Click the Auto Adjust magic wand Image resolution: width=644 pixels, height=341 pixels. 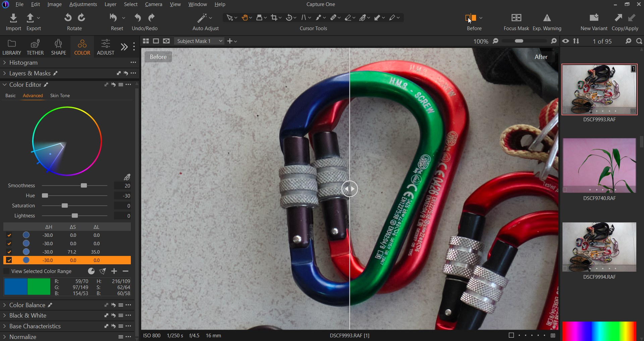[x=202, y=18]
